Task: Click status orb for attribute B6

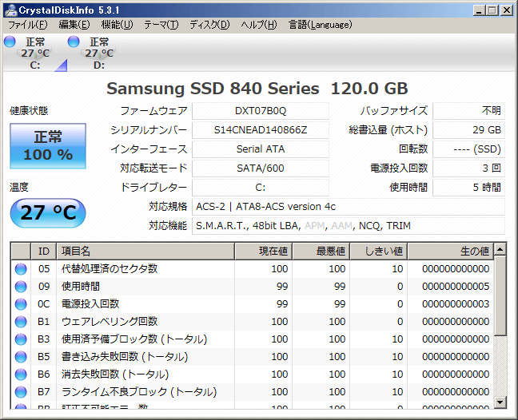Action: pyautogui.click(x=21, y=374)
